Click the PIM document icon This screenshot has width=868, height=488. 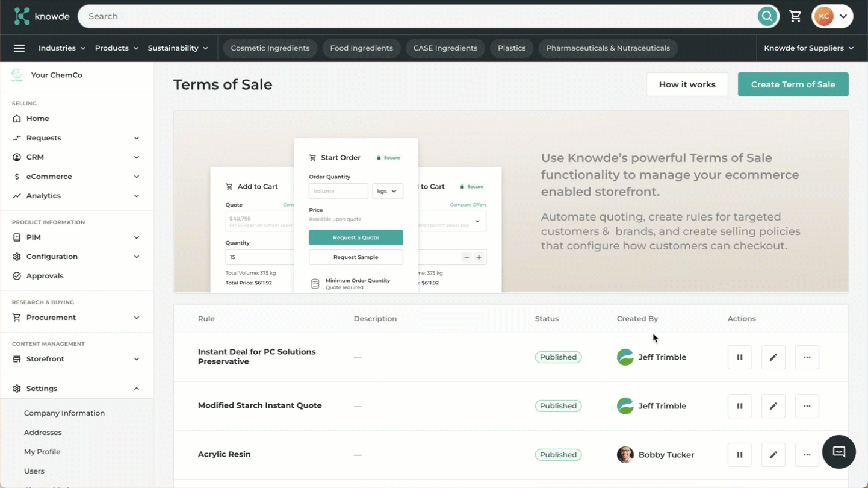pos(17,237)
